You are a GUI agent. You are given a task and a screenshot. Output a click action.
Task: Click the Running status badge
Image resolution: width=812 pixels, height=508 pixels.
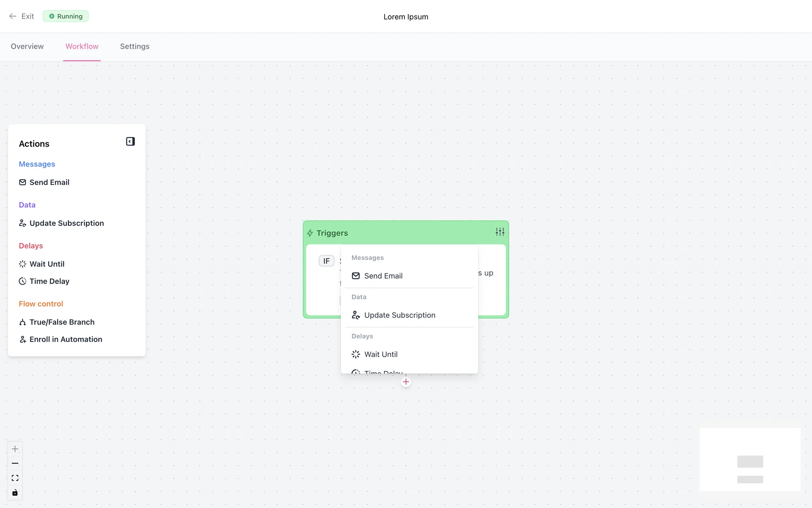66,17
